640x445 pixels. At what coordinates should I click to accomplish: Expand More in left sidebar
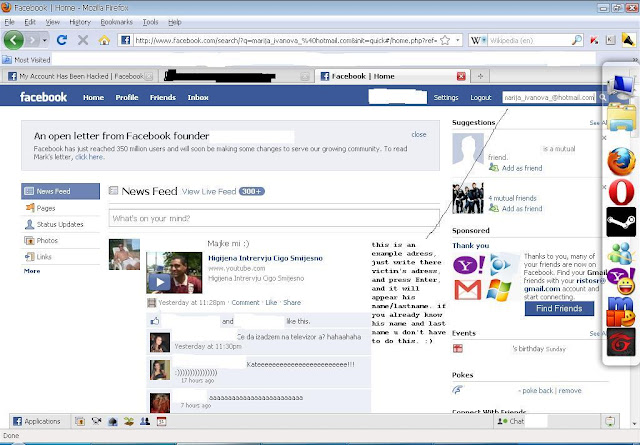(x=32, y=271)
